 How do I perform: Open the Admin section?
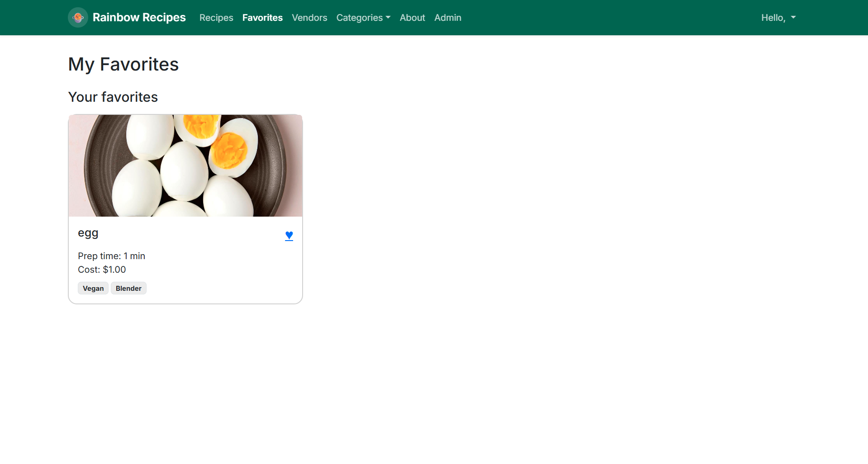447,18
